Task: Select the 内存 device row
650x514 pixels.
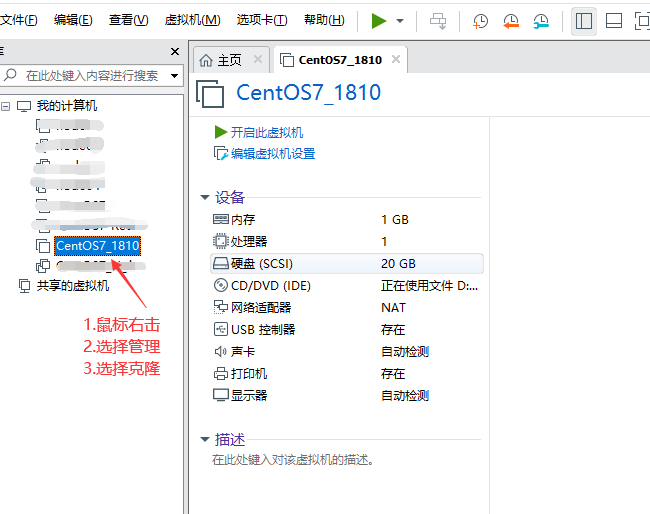Action: coord(347,220)
